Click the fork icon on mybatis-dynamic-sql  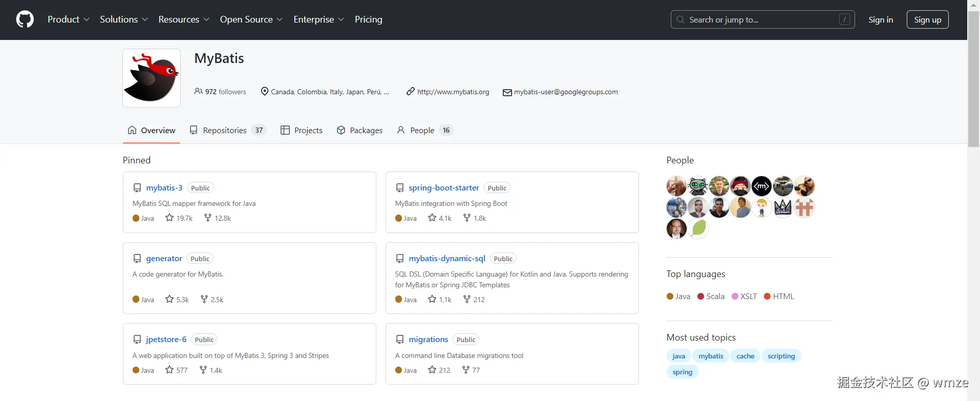point(467,299)
